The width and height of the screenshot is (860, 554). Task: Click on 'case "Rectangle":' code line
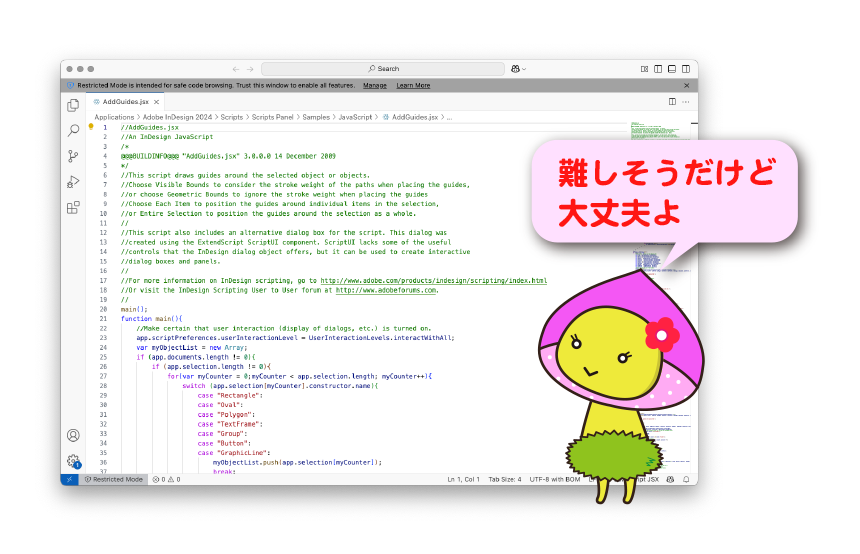(x=230, y=395)
